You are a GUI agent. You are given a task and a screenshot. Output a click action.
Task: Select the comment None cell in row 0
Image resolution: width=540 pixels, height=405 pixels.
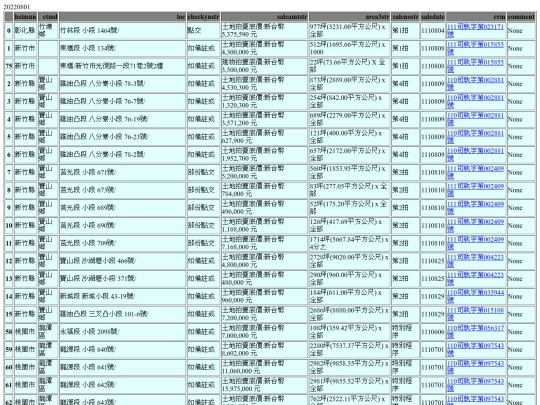pyautogui.click(x=521, y=30)
